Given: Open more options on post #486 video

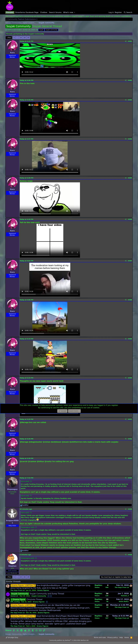Looking at the screenshot, I should click(77, 252).
